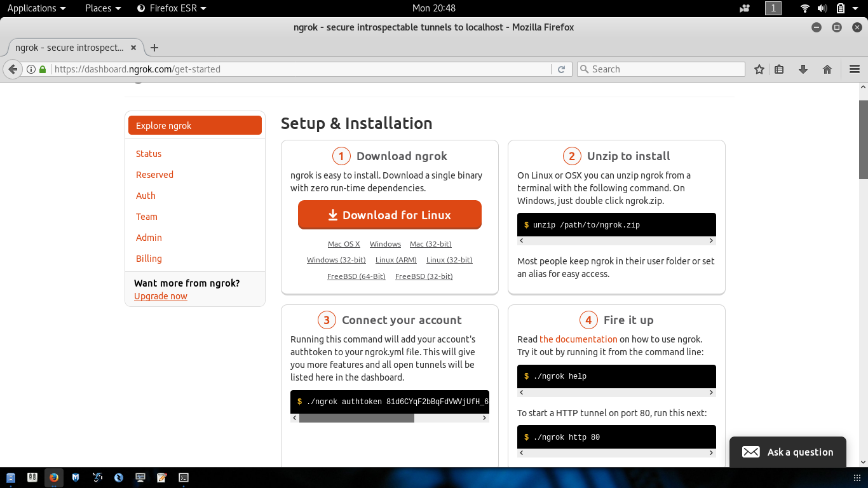Show site info for the address bar
The width and height of the screenshot is (868, 488).
point(31,69)
